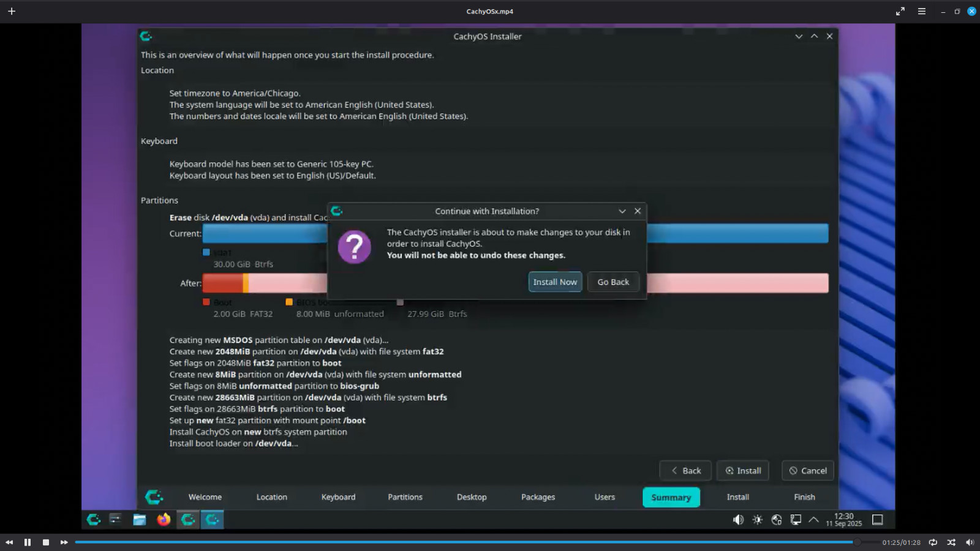980x551 pixels.
Task: Minimize the CachyOS Installer with down chevron
Action: point(799,36)
